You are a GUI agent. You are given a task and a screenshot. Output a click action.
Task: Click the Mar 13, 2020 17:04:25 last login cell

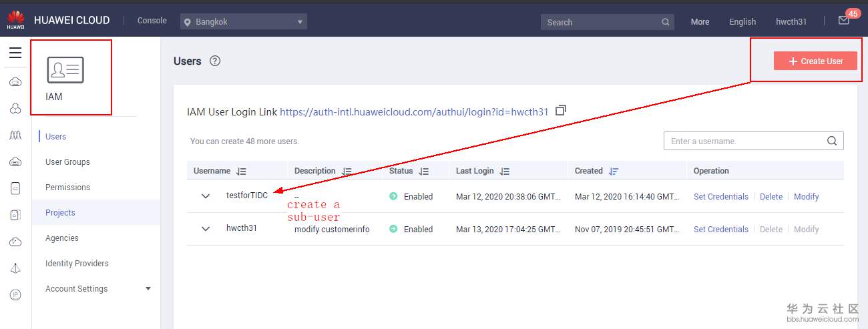point(508,230)
